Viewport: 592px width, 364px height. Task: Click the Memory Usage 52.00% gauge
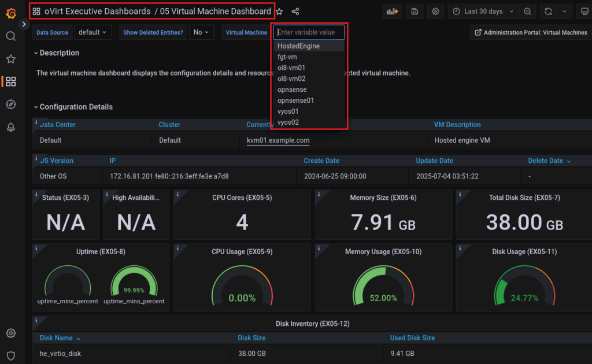pos(383,285)
